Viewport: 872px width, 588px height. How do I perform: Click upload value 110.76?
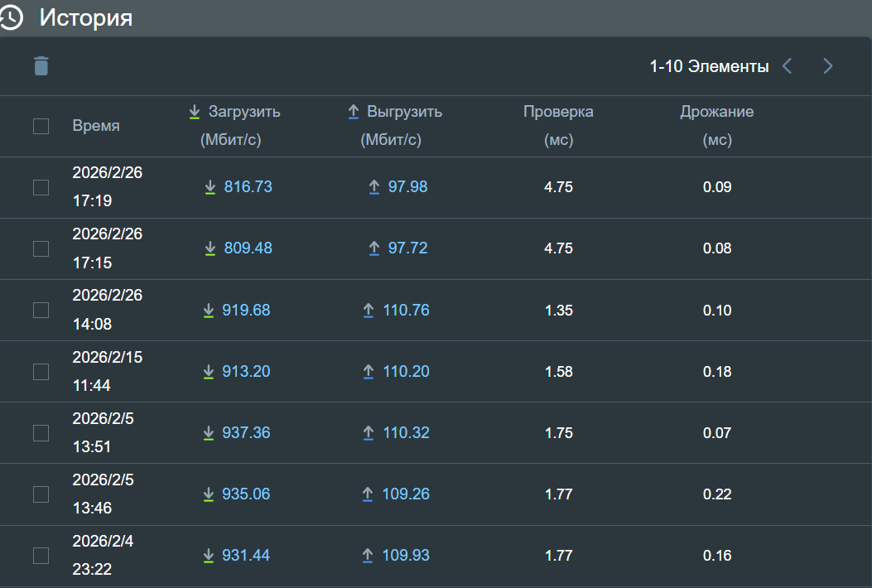click(x=407, y=311)
